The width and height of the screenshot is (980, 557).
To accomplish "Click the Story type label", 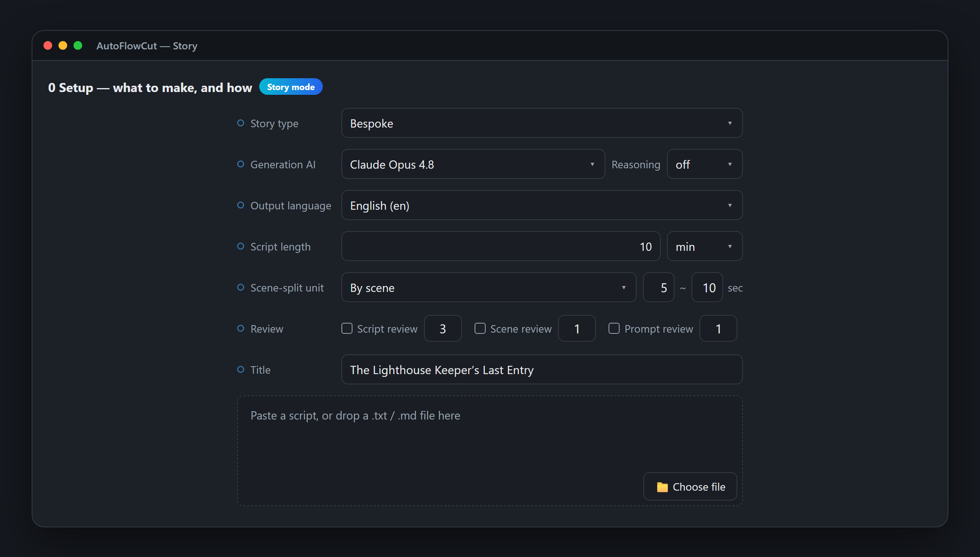I will click(274, 123).
